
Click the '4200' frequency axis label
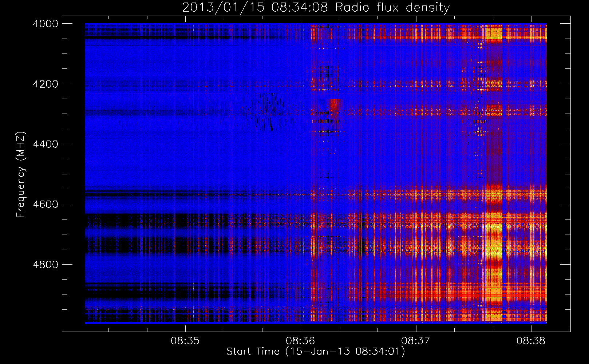coord(46,84)
